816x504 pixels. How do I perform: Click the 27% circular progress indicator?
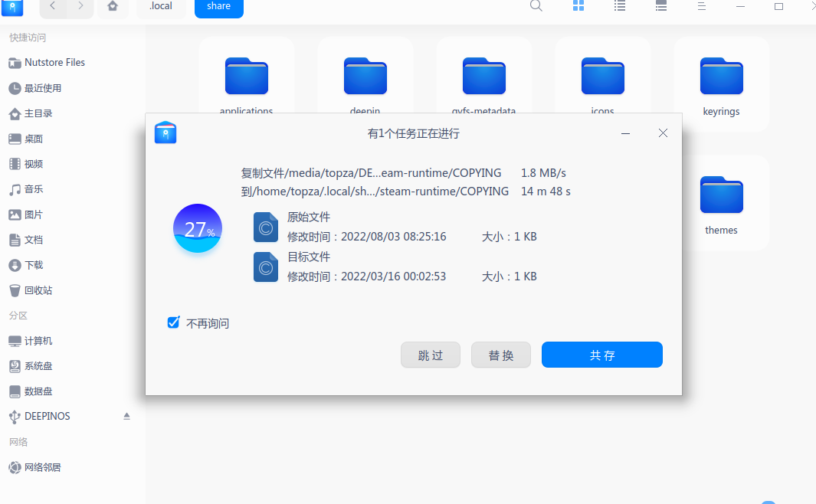198,228
